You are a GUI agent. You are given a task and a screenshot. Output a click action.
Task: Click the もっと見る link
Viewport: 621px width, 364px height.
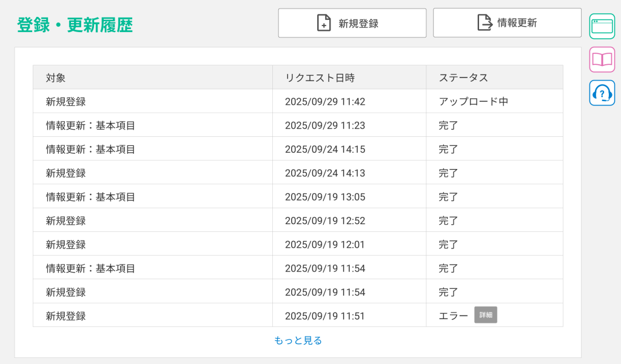(298, 340)
